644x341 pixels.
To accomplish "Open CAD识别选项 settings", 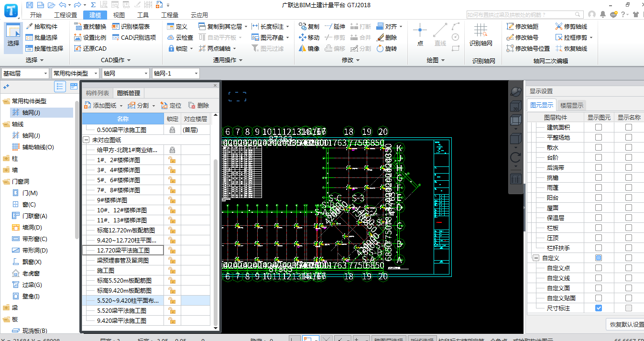I will point(134,37).
